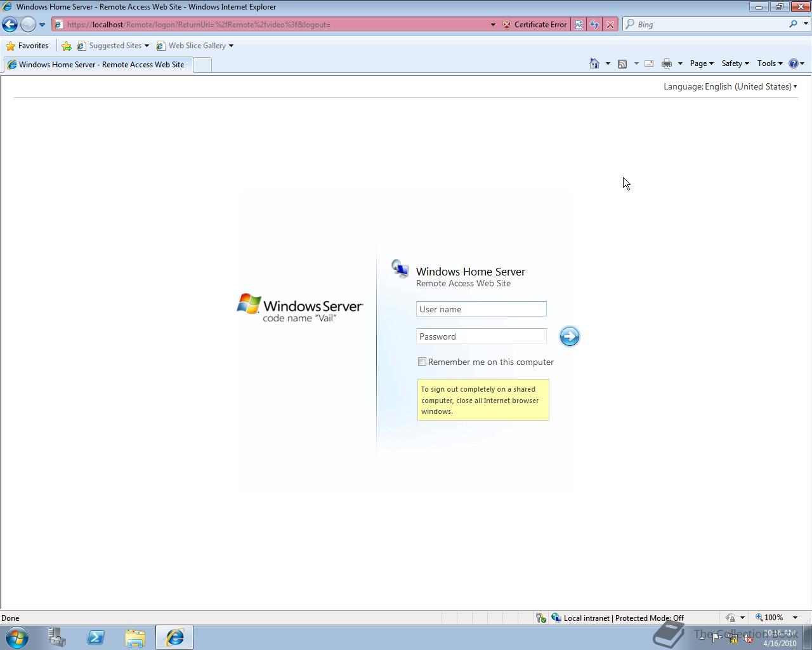Click the Certificate Error shield indicator
The height and width of the screenshot is (650, 812).
pyautogui.click(x=535, y=25)
